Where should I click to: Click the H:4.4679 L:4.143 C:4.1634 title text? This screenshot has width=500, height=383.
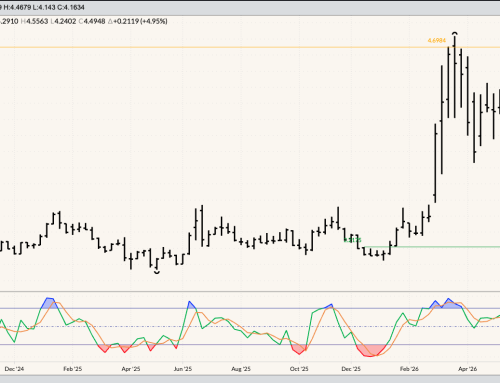click(x=44, y=7)
